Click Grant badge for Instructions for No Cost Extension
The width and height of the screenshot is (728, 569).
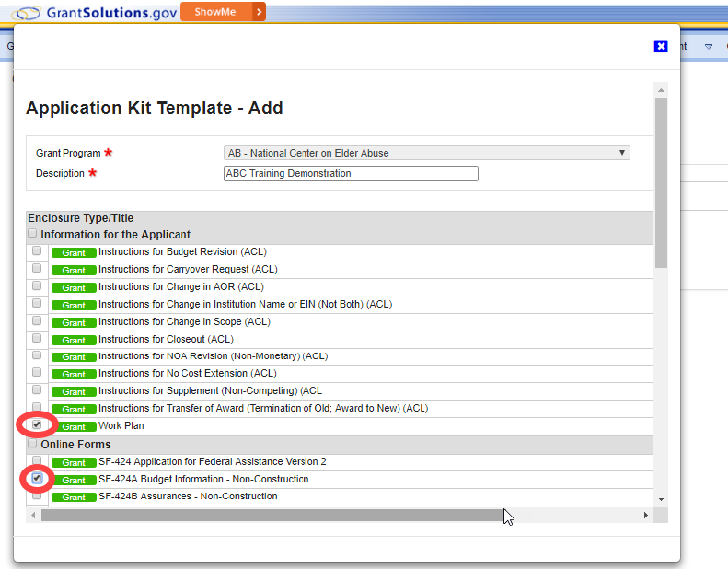74,374
